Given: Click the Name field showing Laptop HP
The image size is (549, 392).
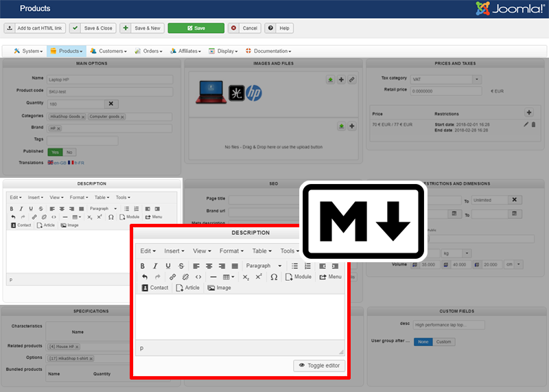Looking at the screenshot, I should [x=110, y=80].
